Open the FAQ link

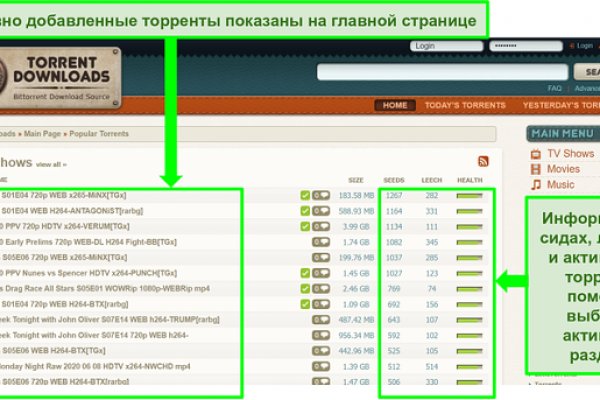[x=554, y=88]
